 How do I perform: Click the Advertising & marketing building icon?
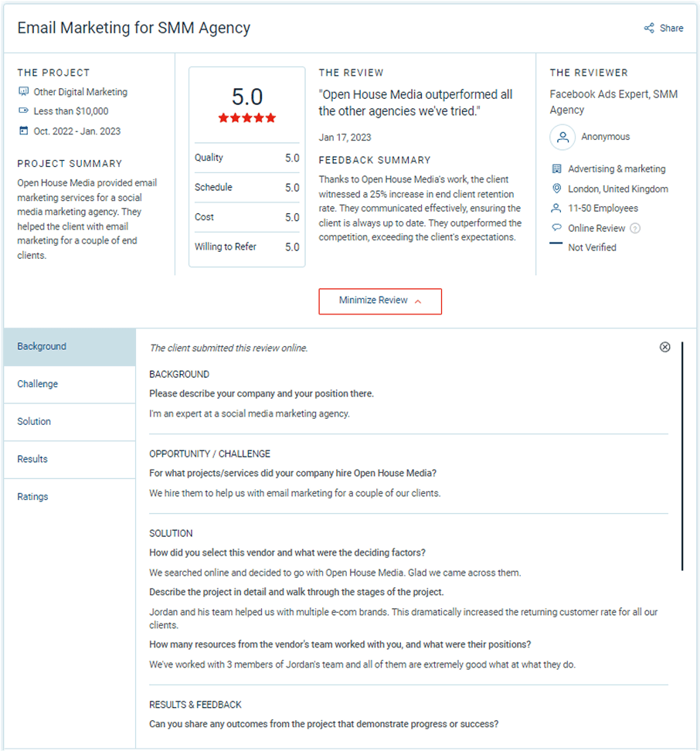tap(556, 169)
